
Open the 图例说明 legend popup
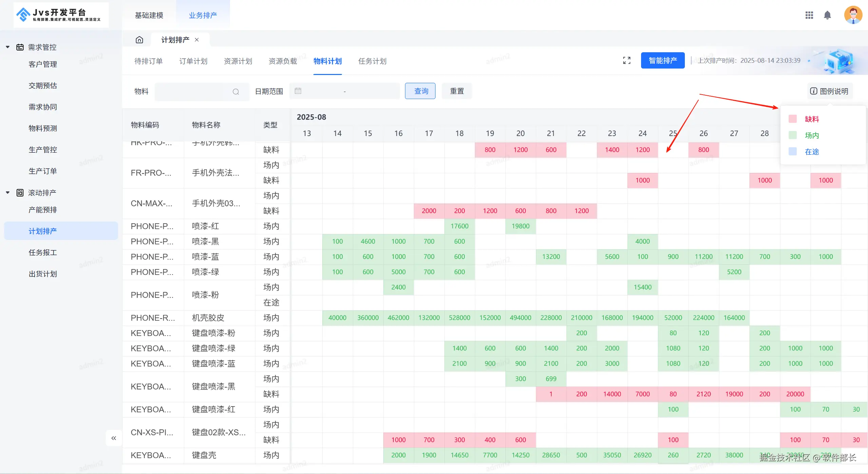click(829, 91)
